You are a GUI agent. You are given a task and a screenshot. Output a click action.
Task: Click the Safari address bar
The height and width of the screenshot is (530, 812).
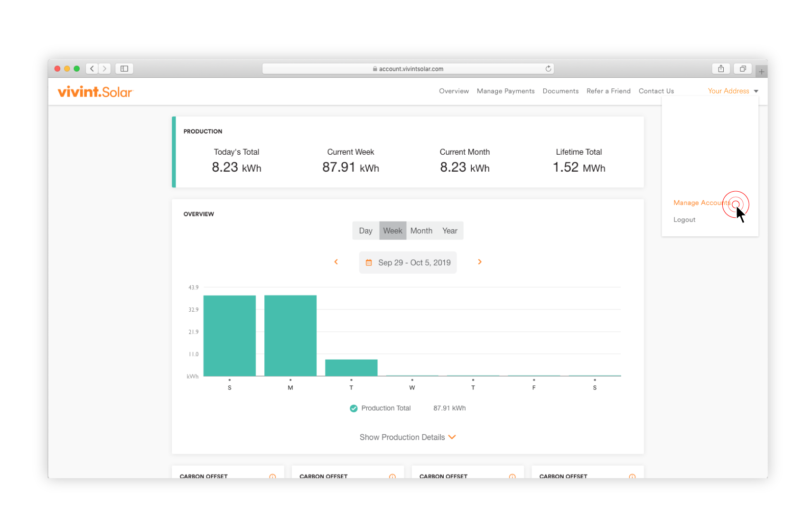point(408,69)
